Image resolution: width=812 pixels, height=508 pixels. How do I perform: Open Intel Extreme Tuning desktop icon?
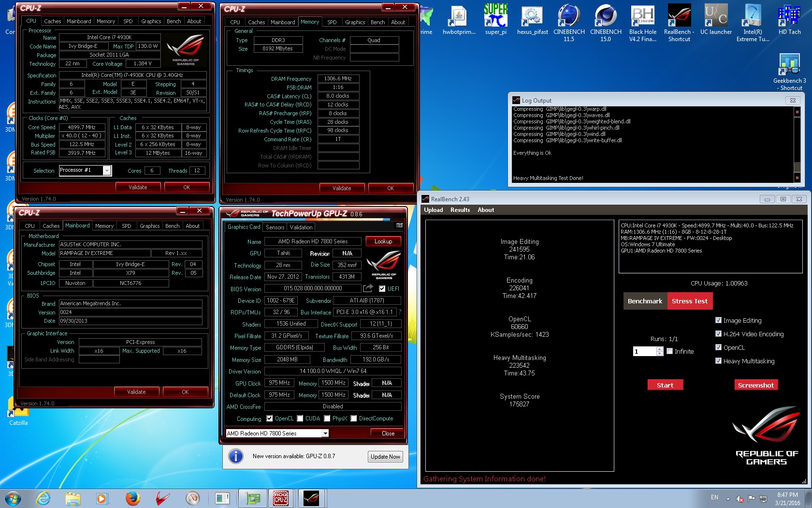click(753, 23)
